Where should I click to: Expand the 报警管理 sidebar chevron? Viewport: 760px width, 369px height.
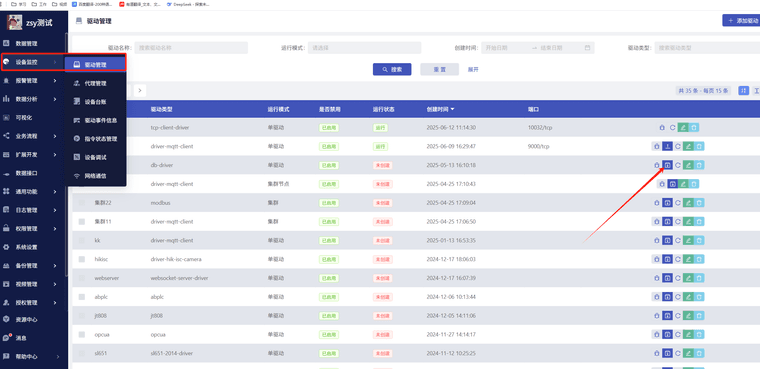coord(55,80)
